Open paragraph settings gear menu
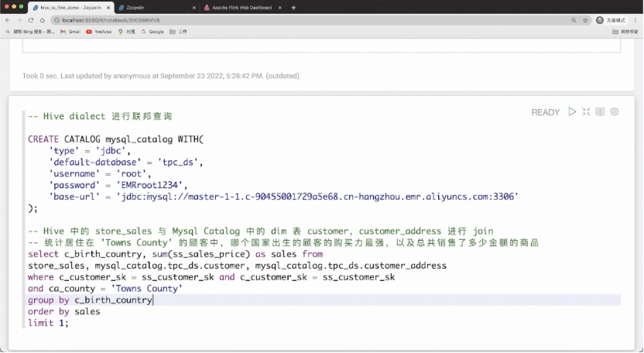 (615, 111)
